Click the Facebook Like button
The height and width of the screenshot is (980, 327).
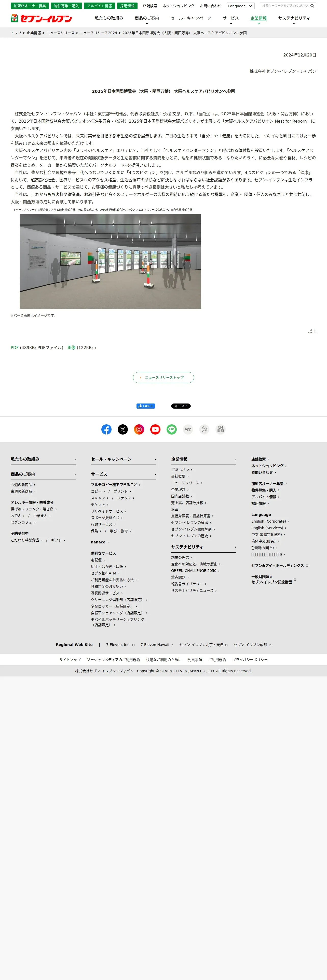(x=145, y=406)
